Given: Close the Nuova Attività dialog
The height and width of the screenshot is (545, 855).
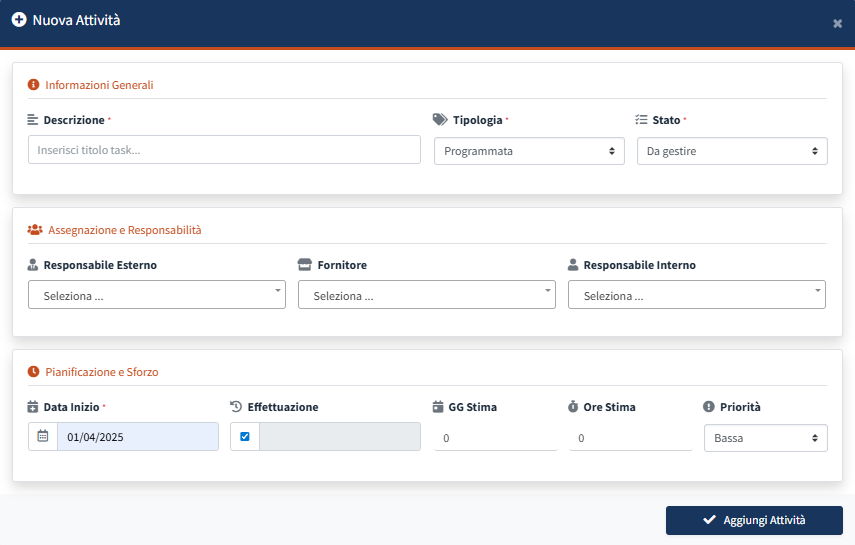Looking at the screenshot, I should coord(837,23).
